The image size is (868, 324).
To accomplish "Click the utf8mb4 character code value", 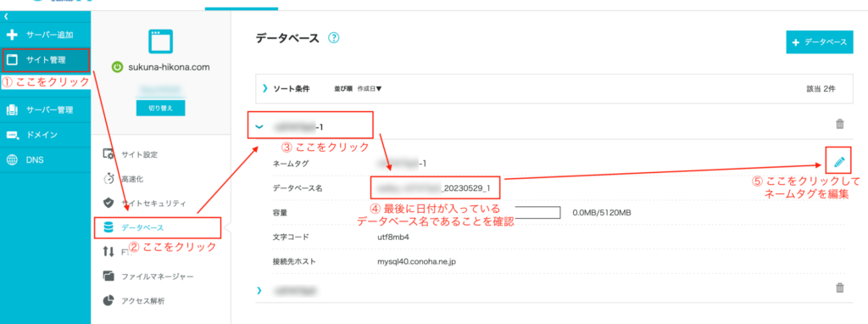I will pyautogui.click(x=393, y=237).
